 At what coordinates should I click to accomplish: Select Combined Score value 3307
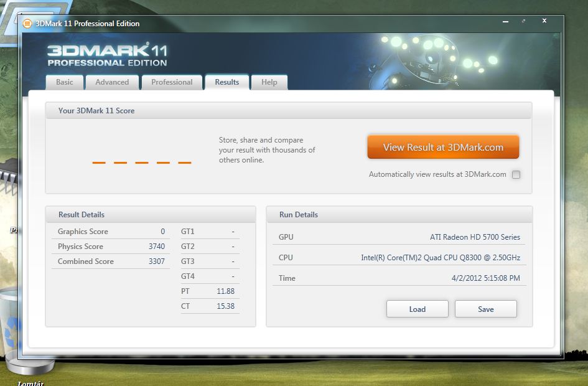[x=157, y=261]
